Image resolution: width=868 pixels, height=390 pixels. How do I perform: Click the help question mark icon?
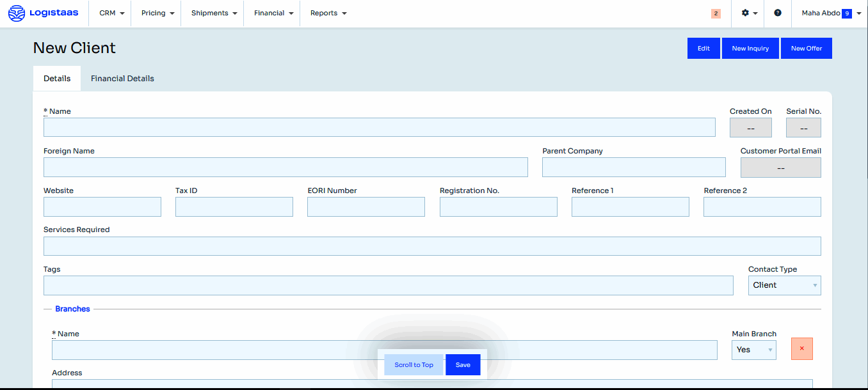[x=777, y=13]
